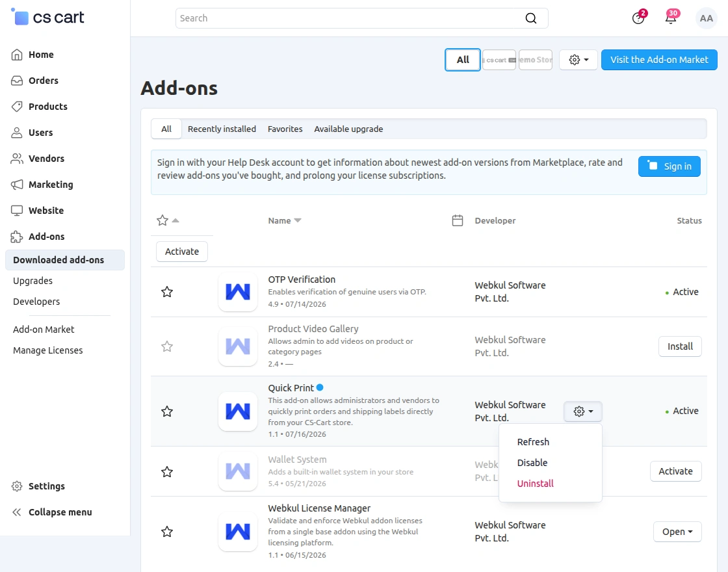Open the Quick Print add-on title
This screenshot has height=572, width=728.
tap(291, 387)
